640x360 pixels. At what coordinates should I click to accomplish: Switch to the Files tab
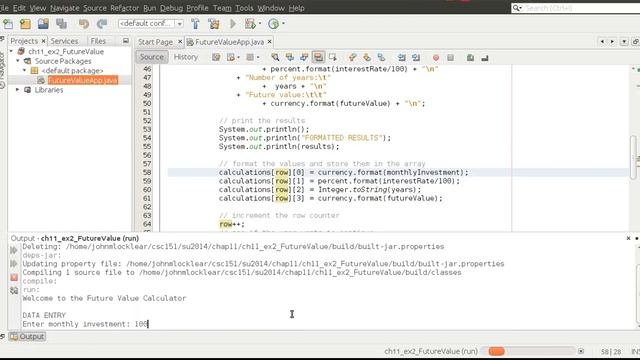click(98, 41)
